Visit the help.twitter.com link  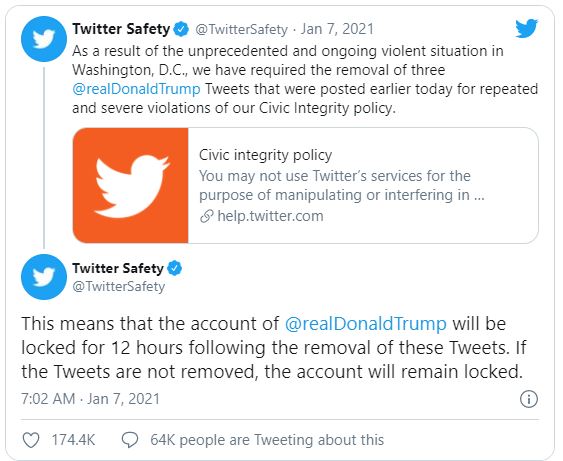click(x=270, y=216)
